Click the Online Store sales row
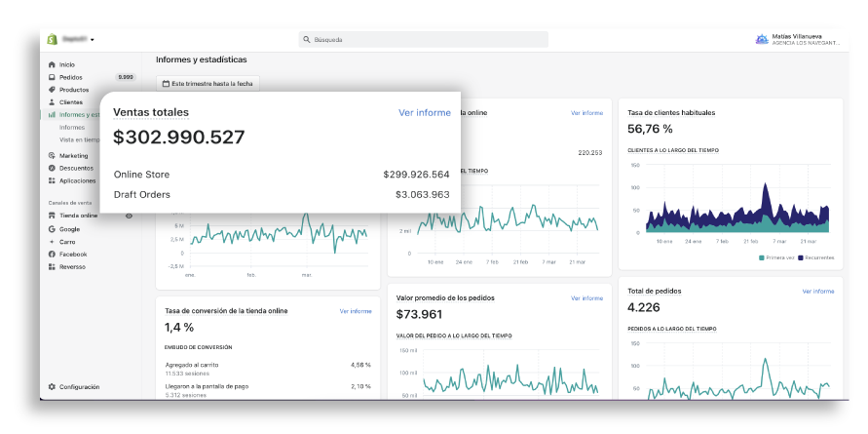The width and height of the screenshot is (868, 434). [282, 175]
